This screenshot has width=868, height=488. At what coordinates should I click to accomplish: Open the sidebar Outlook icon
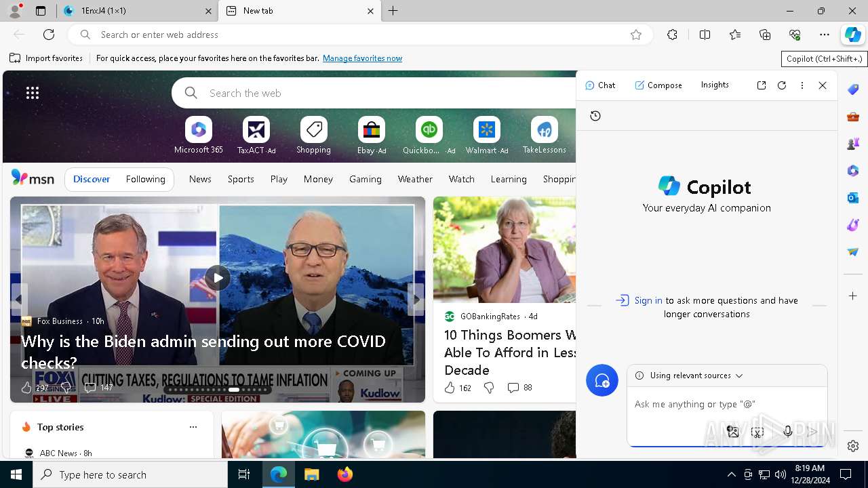(853, 198)
